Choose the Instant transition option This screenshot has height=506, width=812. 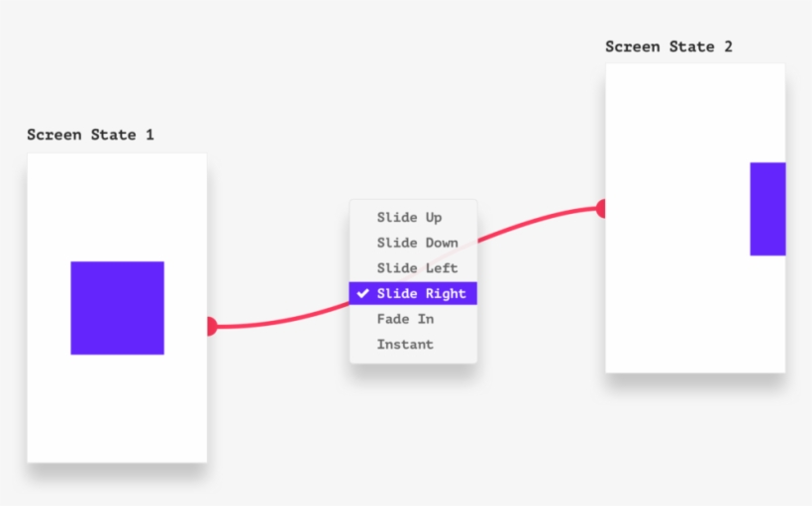click(405, 345)
